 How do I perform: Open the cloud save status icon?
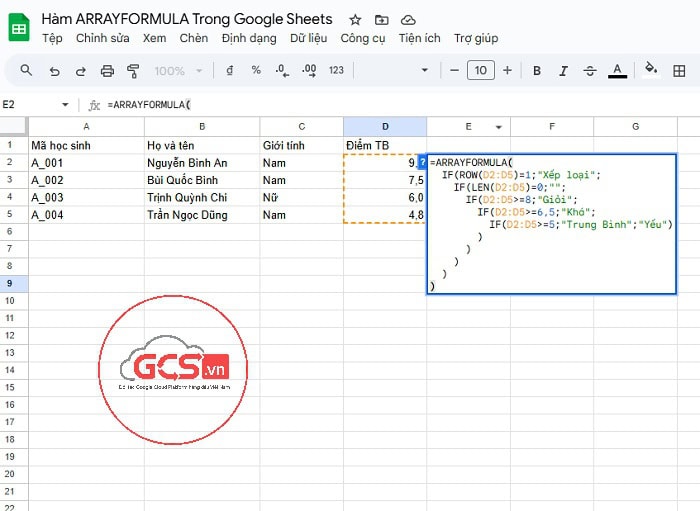tap(407, 20)
